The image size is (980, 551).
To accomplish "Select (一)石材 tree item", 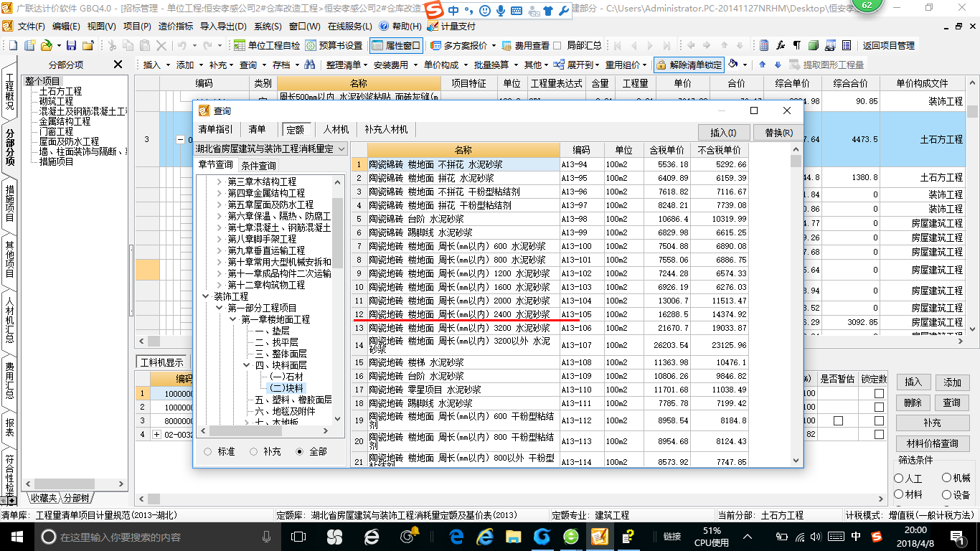I will coord(286,377).
